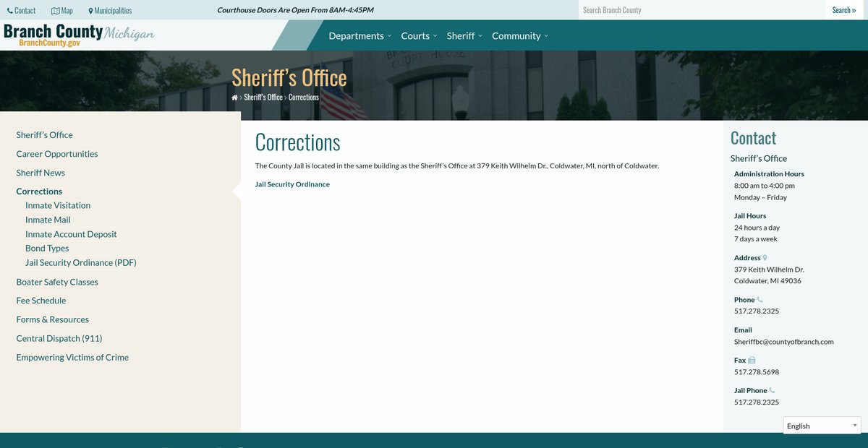Screen dimensions: 868x448
Task: Select Central Dispatch (911) in sidebar
Action: (59, 338)
